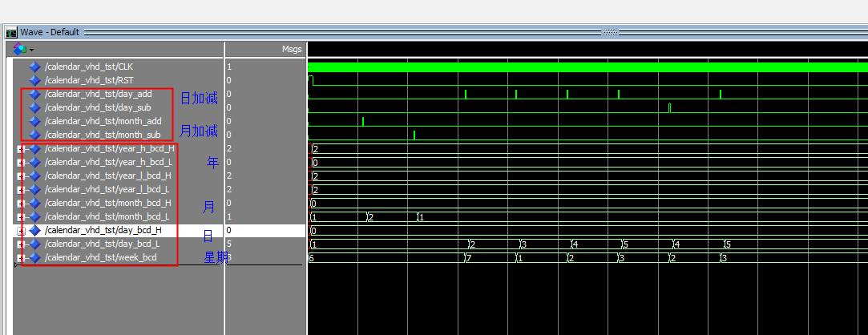Select the /calendar_vhd_tst/month_bcd_L signal name
The height and width of the screenshot is (335, 868).
[107, 216]
